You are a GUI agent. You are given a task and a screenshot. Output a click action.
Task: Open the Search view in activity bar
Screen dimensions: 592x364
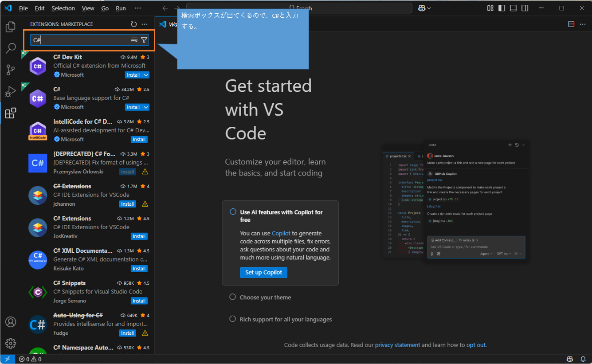[11, 48]
